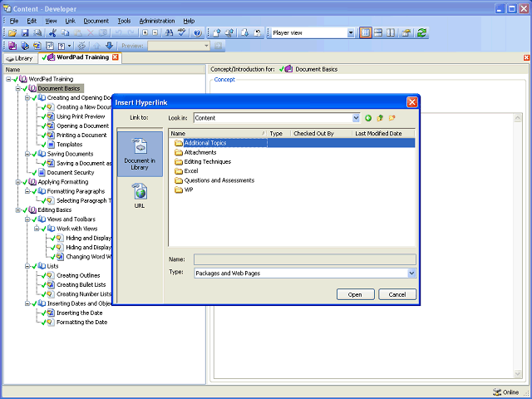Click the Online status bar icon

497,392
